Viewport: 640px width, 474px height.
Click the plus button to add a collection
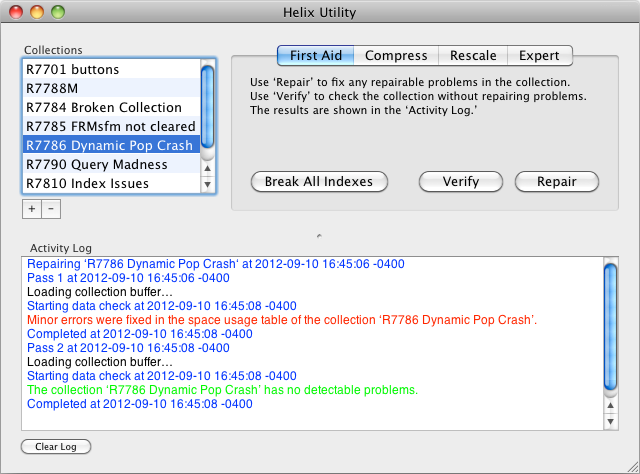pyautogui.click(x=31, y=209)
